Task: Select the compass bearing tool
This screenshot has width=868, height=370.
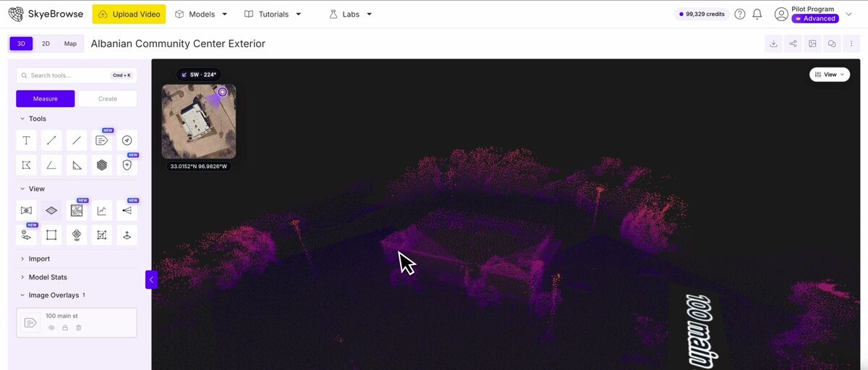Action: [127, 140]
